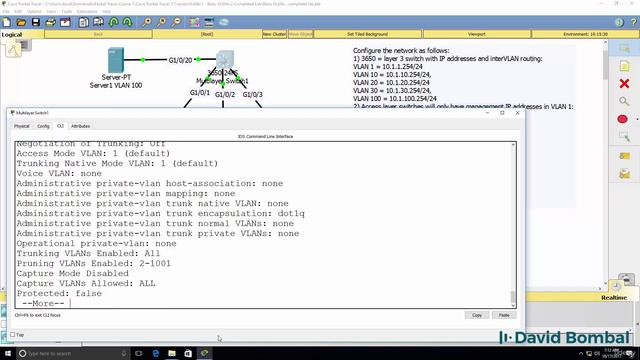
Task: Click the Packet Tracer taskbar icon
Action: pos(204,353)
